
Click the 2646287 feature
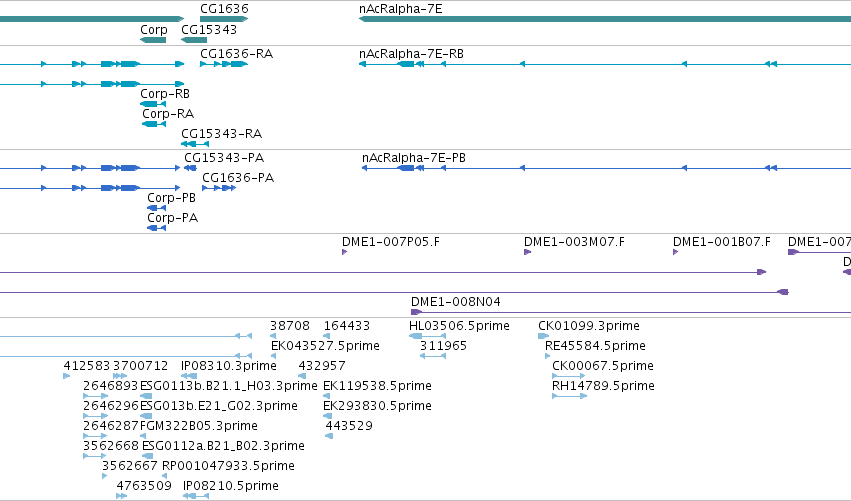96,436
